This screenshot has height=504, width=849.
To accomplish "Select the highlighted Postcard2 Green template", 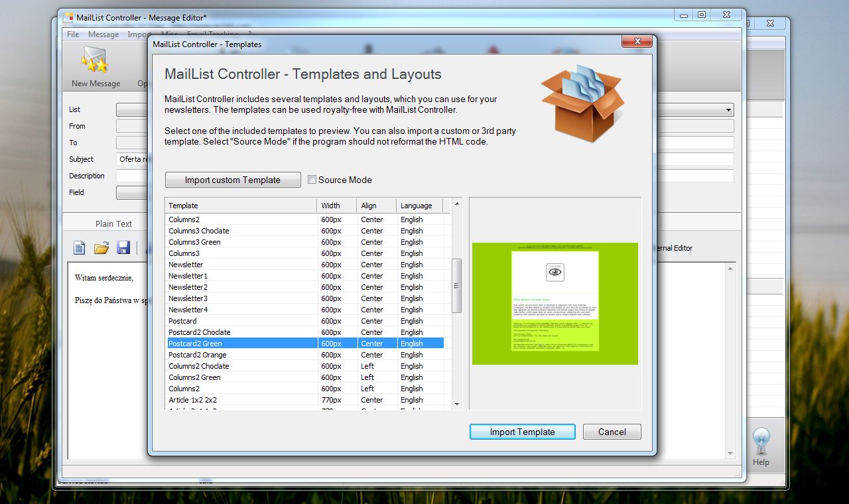I will 304,344.
